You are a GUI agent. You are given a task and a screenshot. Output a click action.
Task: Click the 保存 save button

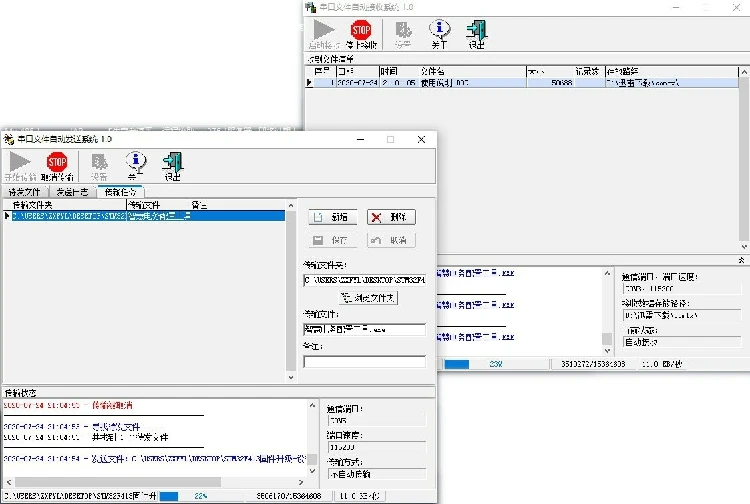coord(333,240)
